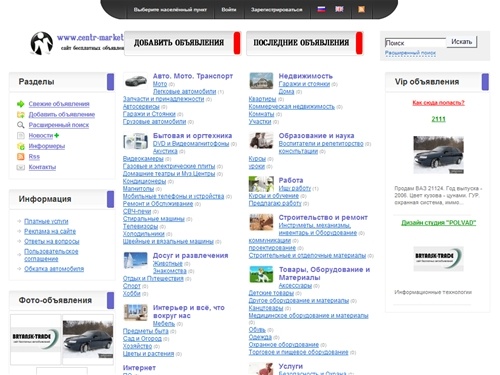Click the icon for Досуг и развлечения
The image size is (500, 375).
135,260
